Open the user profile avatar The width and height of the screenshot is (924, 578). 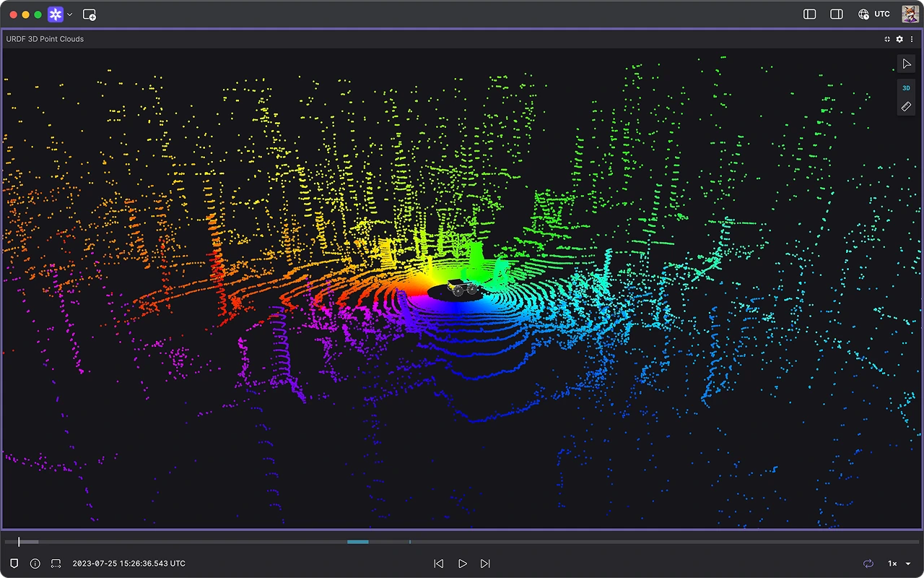(909, 14)
